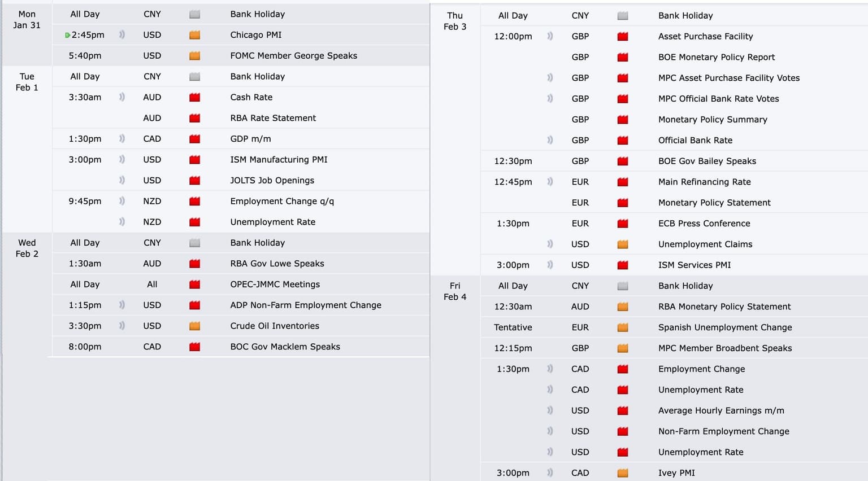Click the Tue Feb 1 date label
This screenshot has width=868, height=481.
[x=27, y=82]
